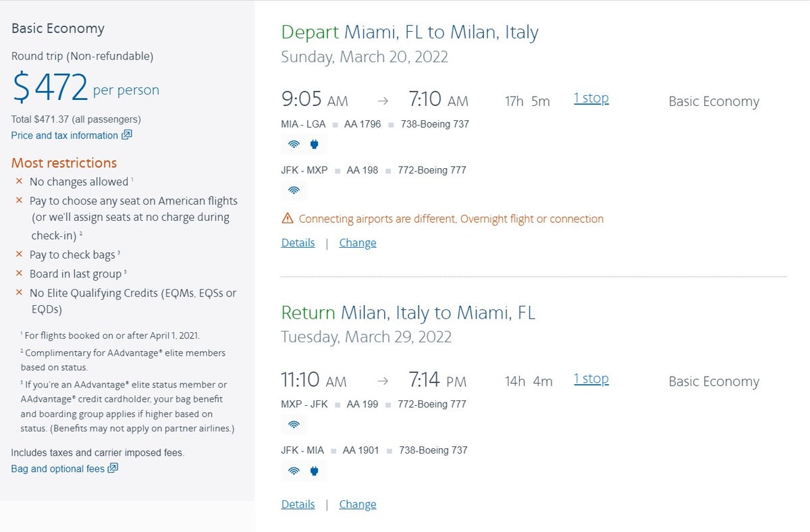Click the Wi-Fi icon under JFK - MIA segment
The image size is (810, 532).
coord(294,470)
